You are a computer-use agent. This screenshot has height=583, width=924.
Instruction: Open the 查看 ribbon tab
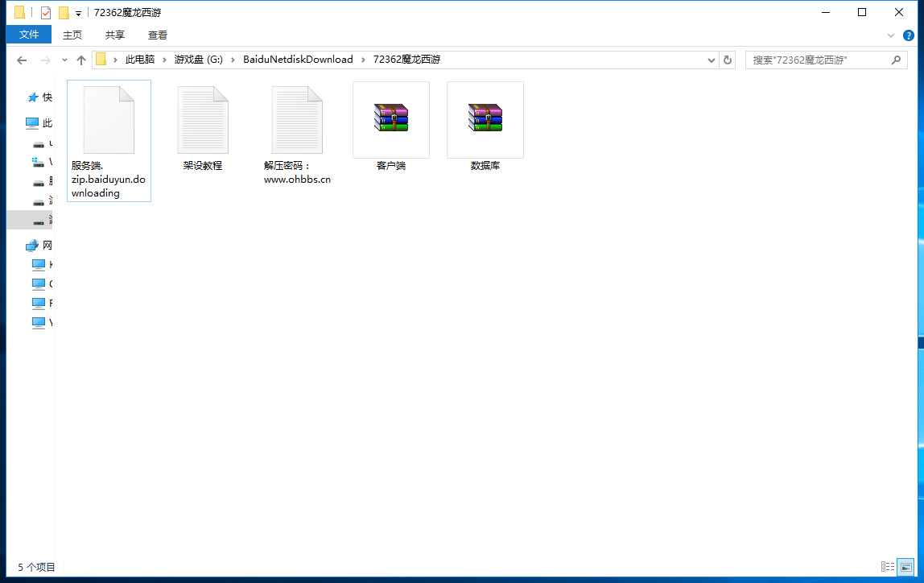158,35
